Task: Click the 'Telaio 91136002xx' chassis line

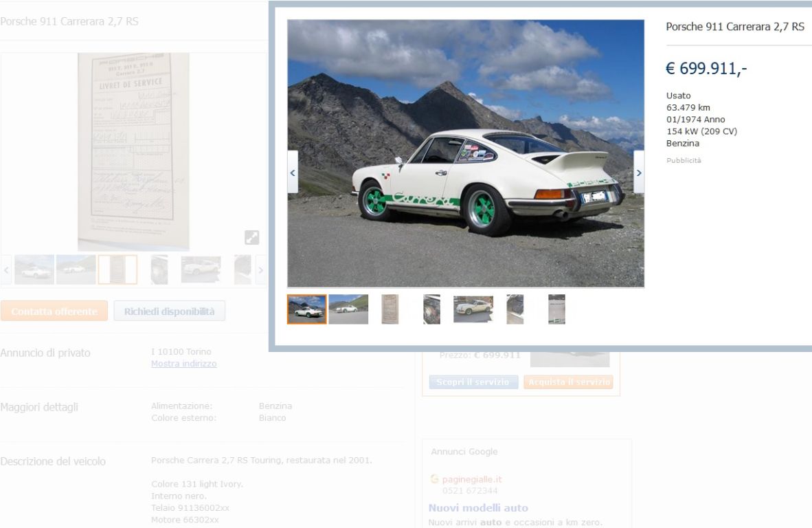Action: pyautogui.click(x=190, y=508)
